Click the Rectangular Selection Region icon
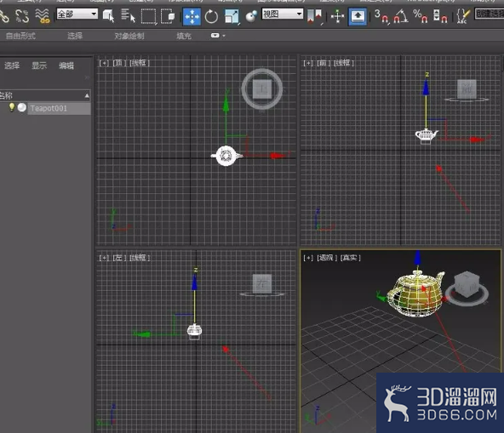This screenshot has height=433, width=504. (148, 16)
